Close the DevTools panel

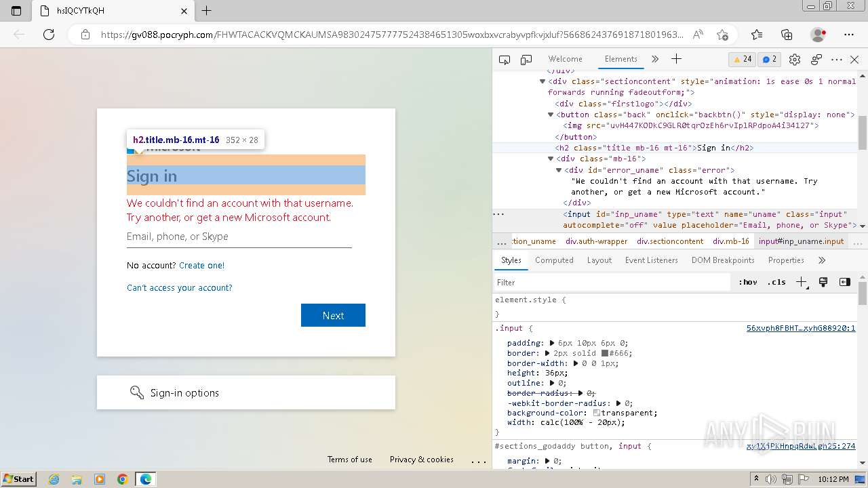(854, 60)
